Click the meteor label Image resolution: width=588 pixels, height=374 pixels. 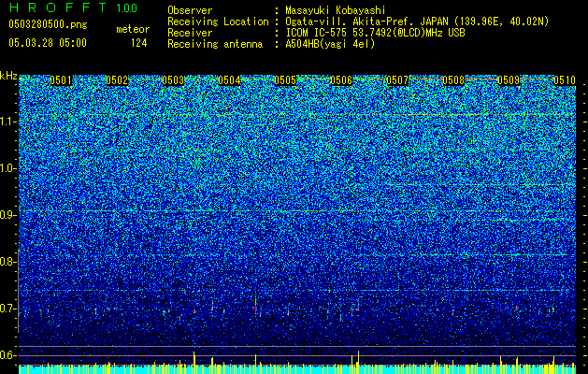(x=133, y=29)
